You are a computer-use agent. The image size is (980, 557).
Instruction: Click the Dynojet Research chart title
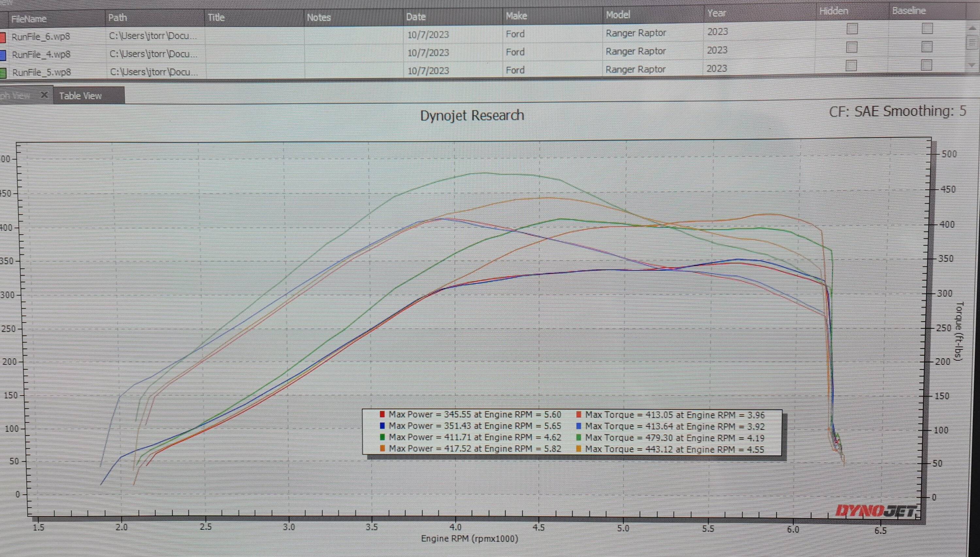(472, 115)
